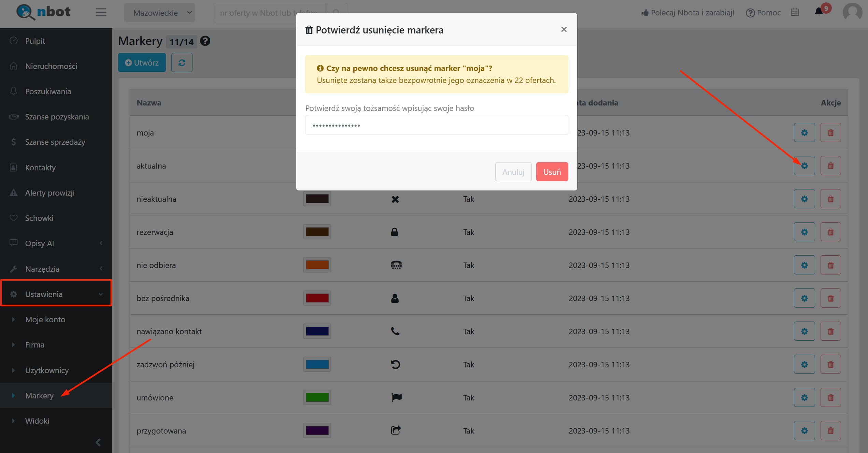Edit marker nie odbiera via gear icon
This screenshot has width=868, height=453.
point(804,265)
